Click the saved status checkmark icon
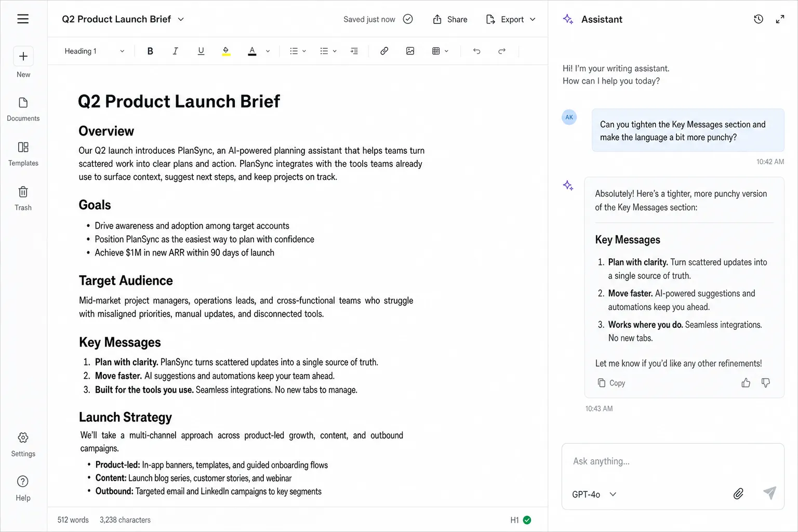Image resolution: width=798 pixels, height=532 pixels. click(408, 19)
